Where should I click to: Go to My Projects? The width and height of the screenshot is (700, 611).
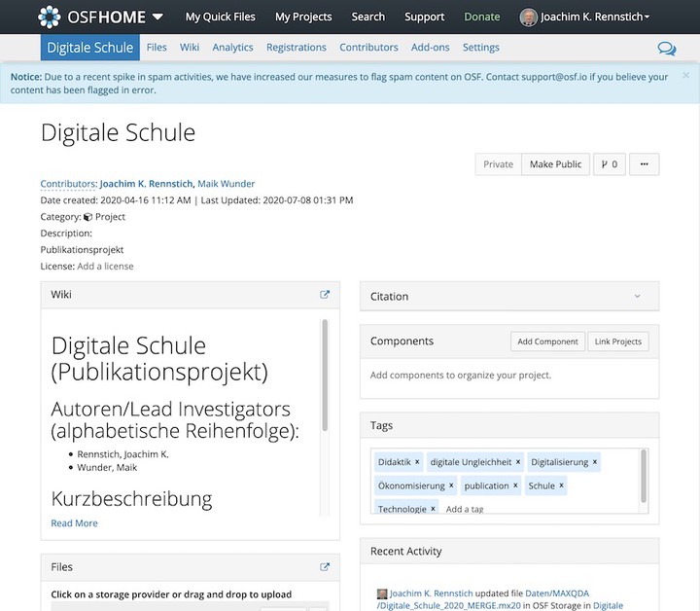[303, 17]
